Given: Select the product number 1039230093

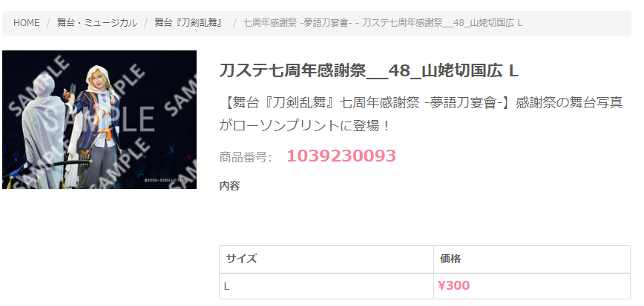Looking at the screenshot, I should [x=341, y=156].
